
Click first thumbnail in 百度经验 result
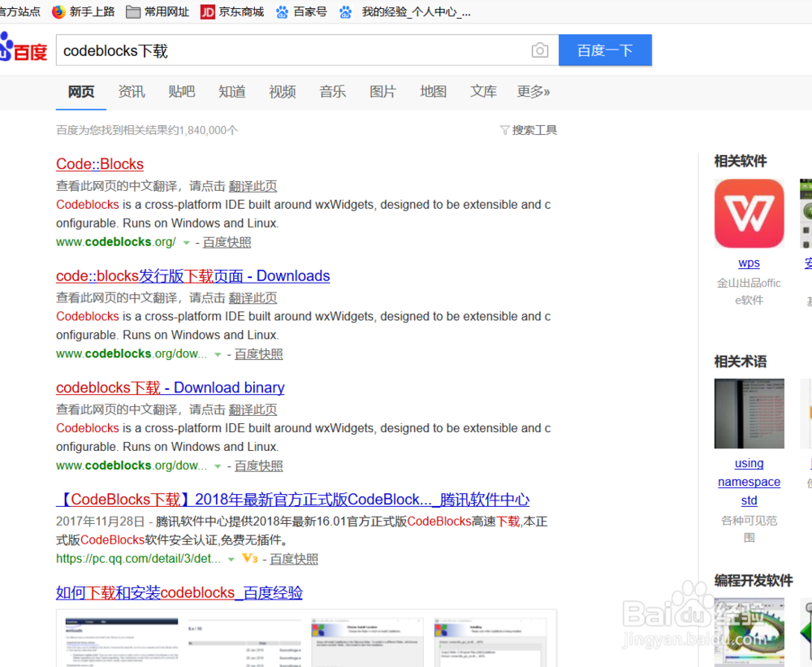121,642
